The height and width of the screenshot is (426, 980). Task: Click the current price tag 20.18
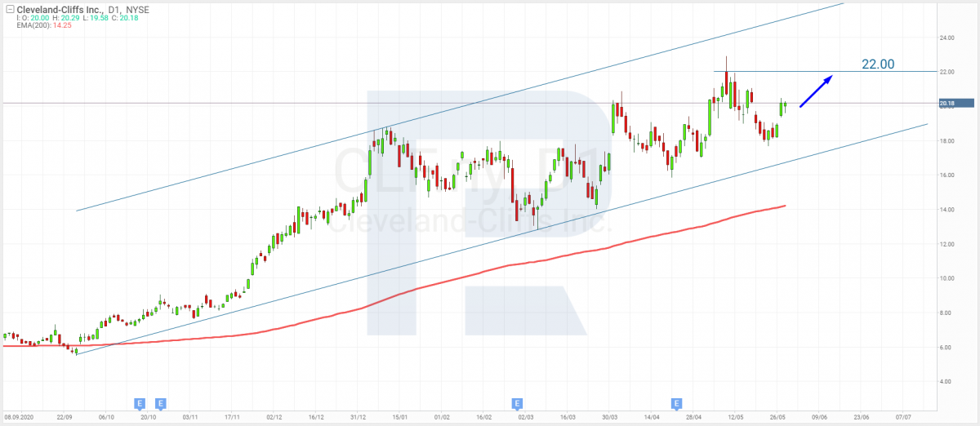point(956,103)
